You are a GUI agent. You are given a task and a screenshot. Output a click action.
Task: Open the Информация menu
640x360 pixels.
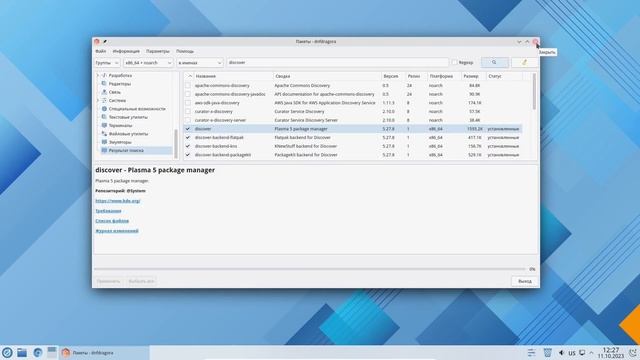[x=126, y=51]
